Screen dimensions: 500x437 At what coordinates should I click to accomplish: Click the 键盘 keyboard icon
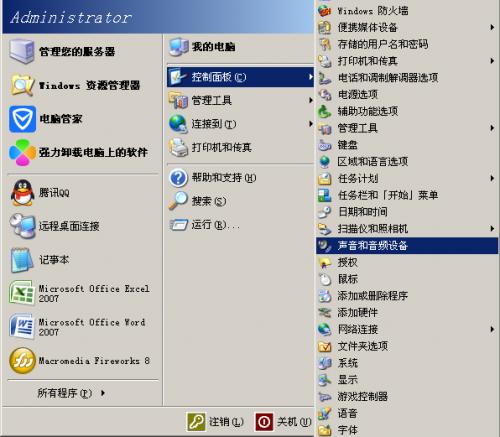coord(324,145)
